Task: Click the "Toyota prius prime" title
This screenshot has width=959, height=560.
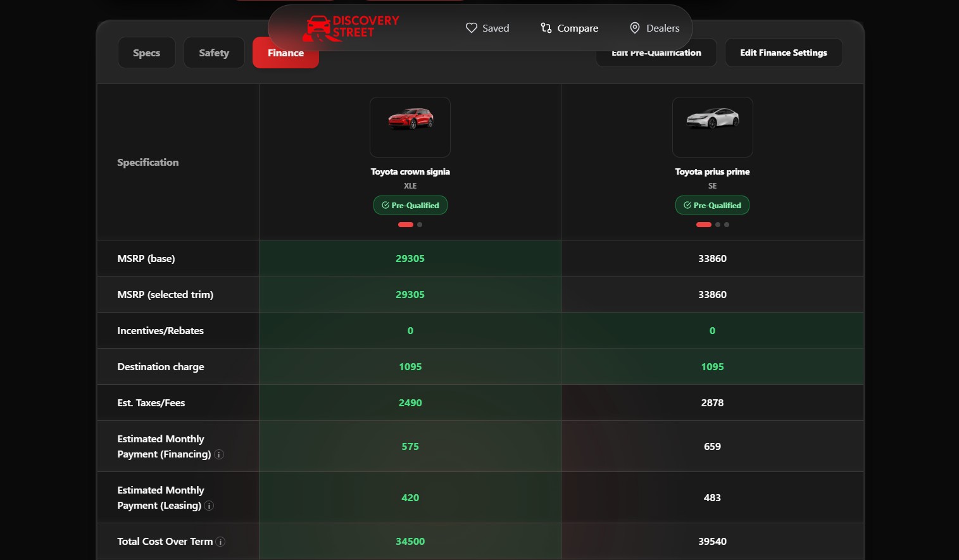Action: (712, 171)
